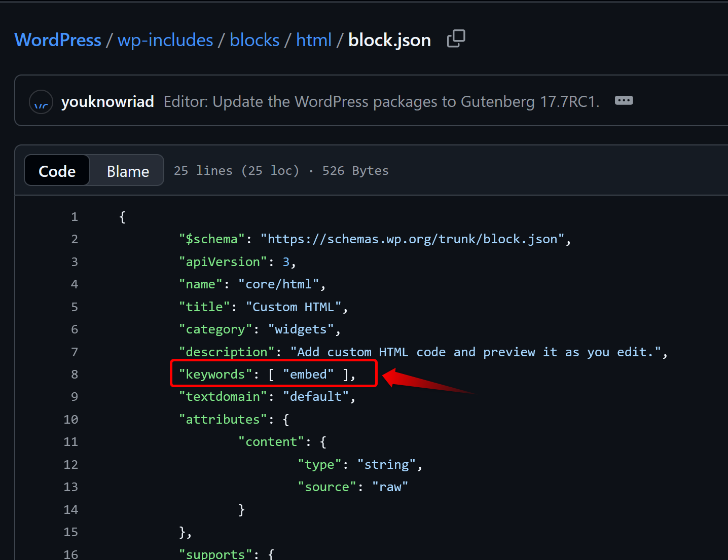This screenshot has width=728, height=560.
Task: Open youknowriad's avatar
Action: point(41,102)
